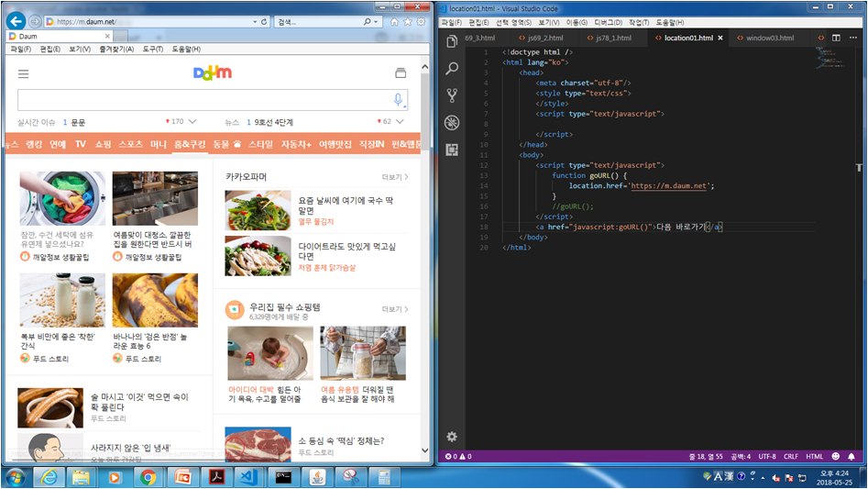This screenshot has width=868, height=489.
Task: Open the command prompt from the taskbar
Action: pyautogui.click(x=283, y=477)
